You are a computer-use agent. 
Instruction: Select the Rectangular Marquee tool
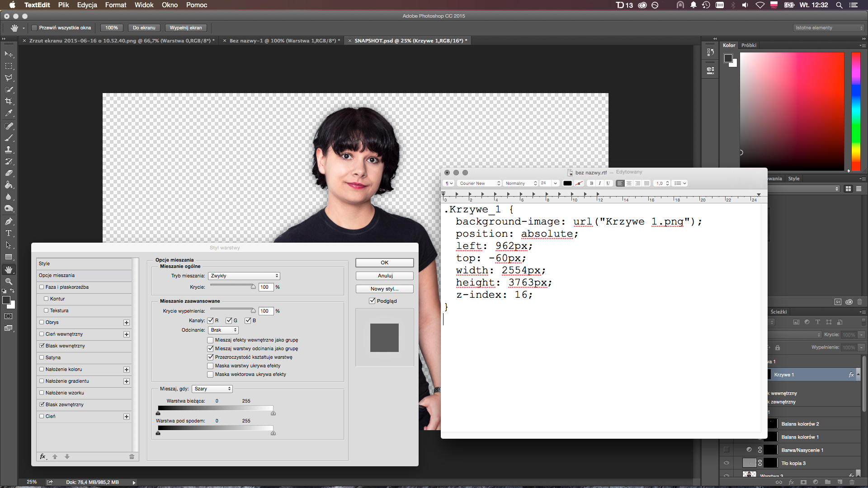pos(9,66)
